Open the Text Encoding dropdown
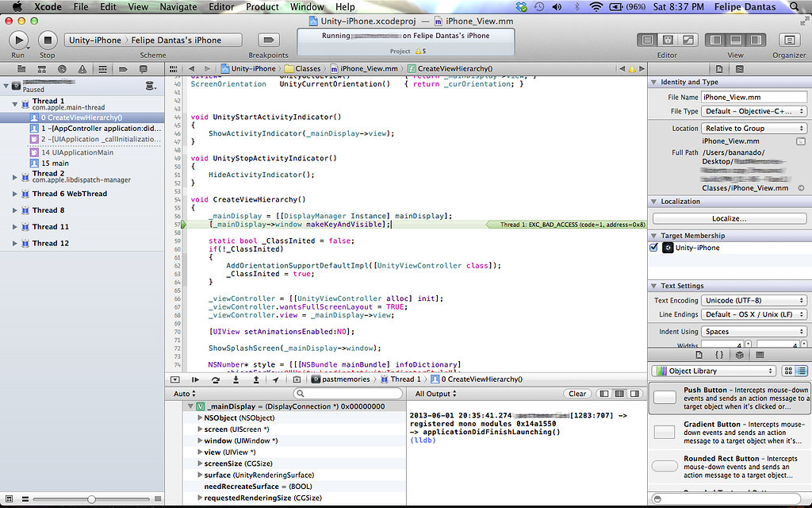The width and height of the screenshot is (812, 508). [753, 300]
